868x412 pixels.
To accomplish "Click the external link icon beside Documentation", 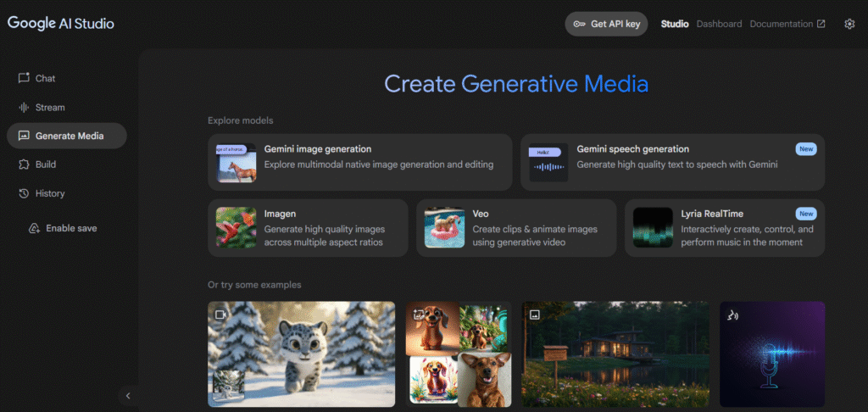I will 821,24.
